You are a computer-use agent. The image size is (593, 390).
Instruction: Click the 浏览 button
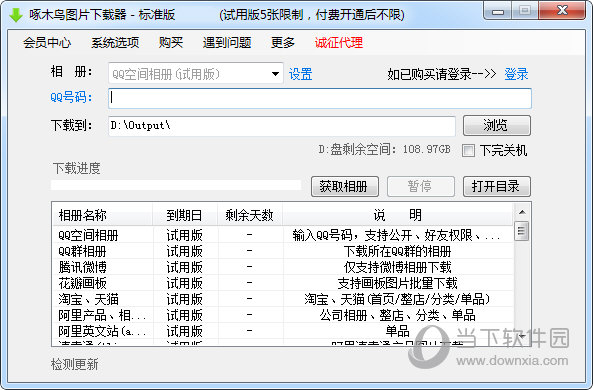[497, 125]
